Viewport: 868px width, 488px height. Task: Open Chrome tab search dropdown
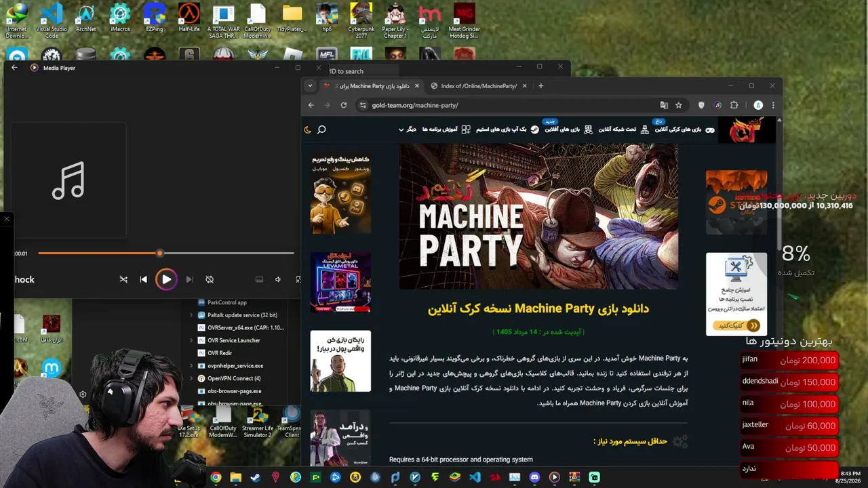310,86
